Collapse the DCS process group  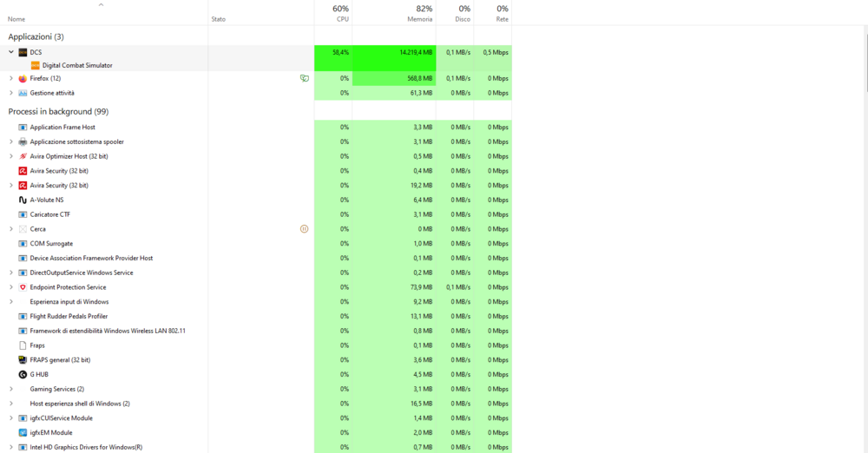(x=11, y=52)
